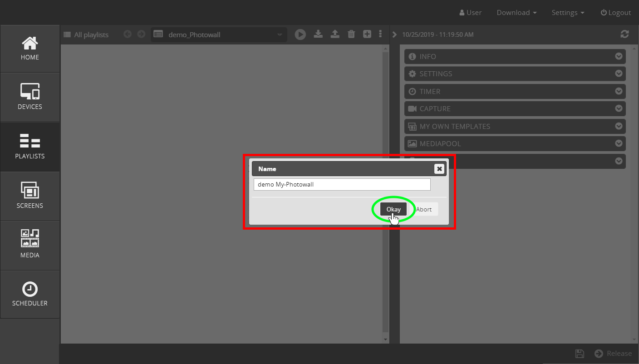Open the HOME section in the sidebar
The image size is (639, 364).
pos(30,49)
